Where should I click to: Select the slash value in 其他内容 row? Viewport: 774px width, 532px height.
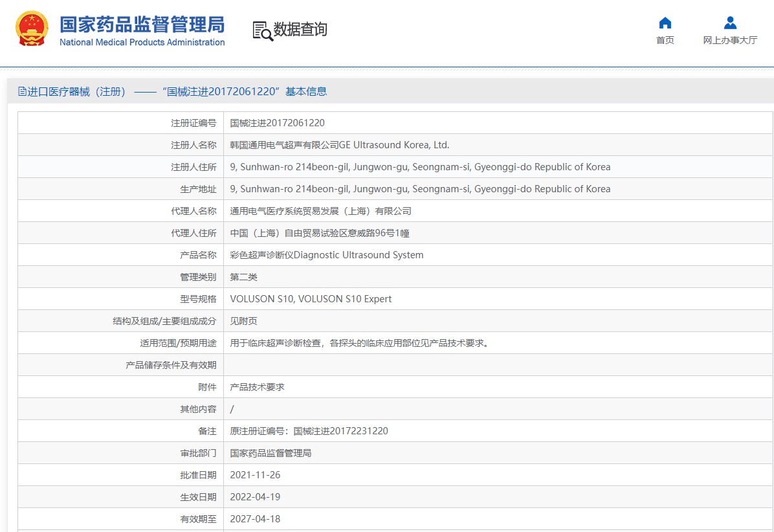tap(232, 409)
